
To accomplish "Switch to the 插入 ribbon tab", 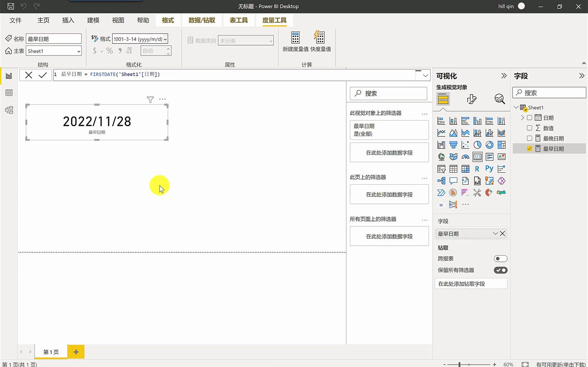I will coord(68,20).
